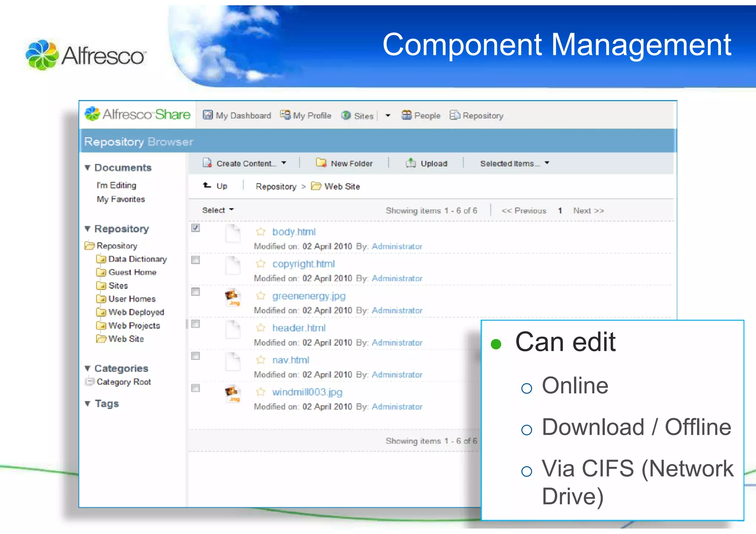Open My Profile
This screenshot has width=756, height=534.
(x=312, y=116)
